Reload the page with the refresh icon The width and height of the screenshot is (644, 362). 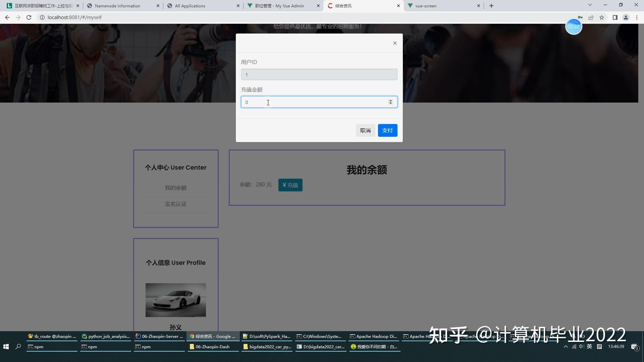click(29, 17)
